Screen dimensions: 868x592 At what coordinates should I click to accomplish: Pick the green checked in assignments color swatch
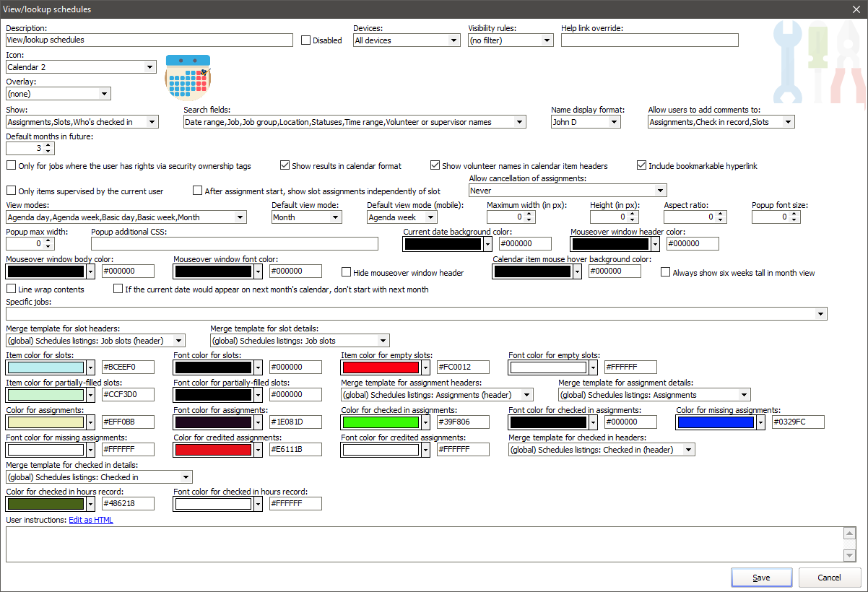pos(381,422)
